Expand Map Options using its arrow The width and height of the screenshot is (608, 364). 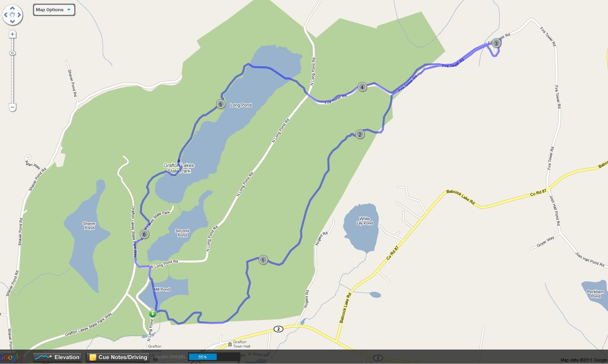pos(69,10)
